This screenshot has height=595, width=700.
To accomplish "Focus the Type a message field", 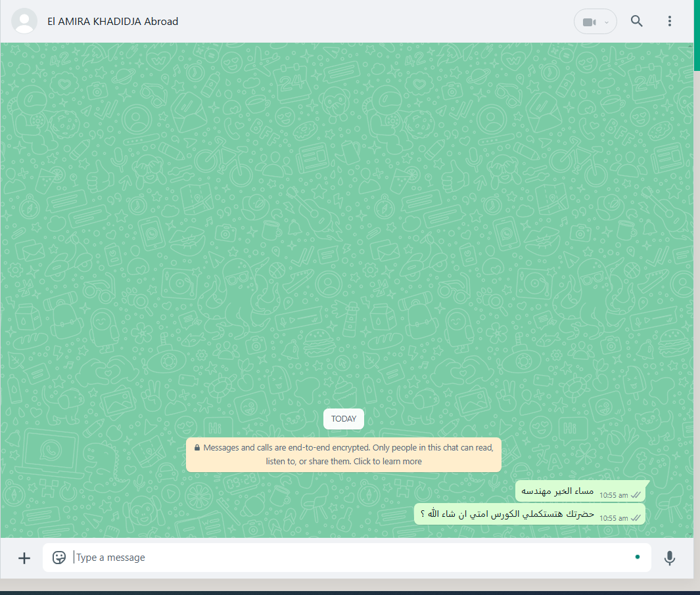I will point(346,558).
